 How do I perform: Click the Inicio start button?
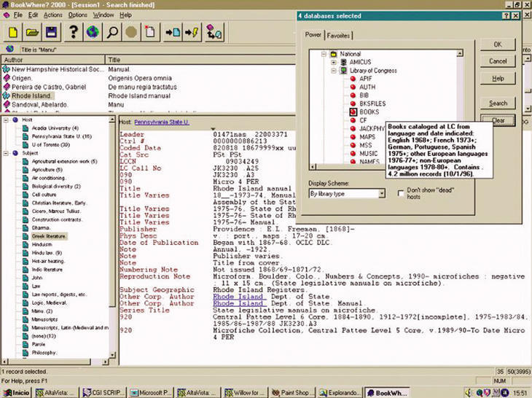coord(16,392)
